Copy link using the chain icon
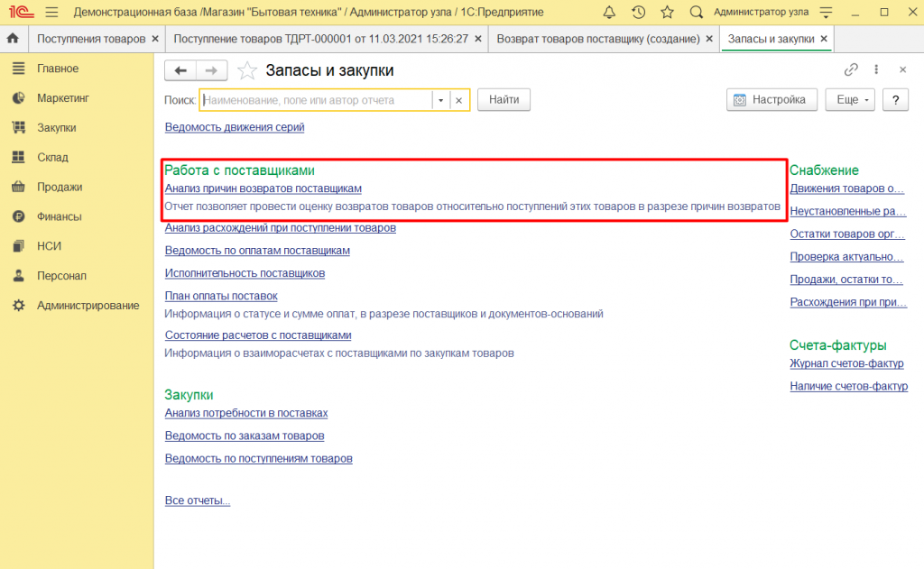The height and width of the screenshot is (569, 924). click(850, 70)
